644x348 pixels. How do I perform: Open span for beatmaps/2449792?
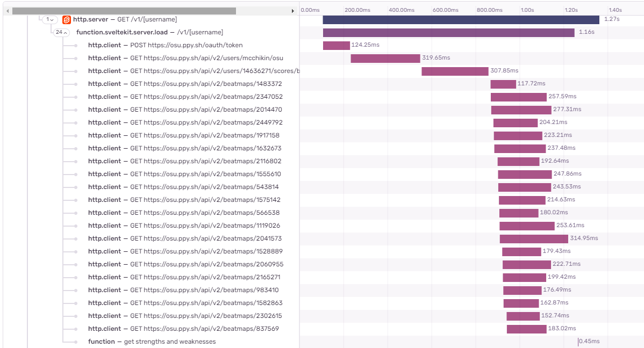tap(185, 122)
